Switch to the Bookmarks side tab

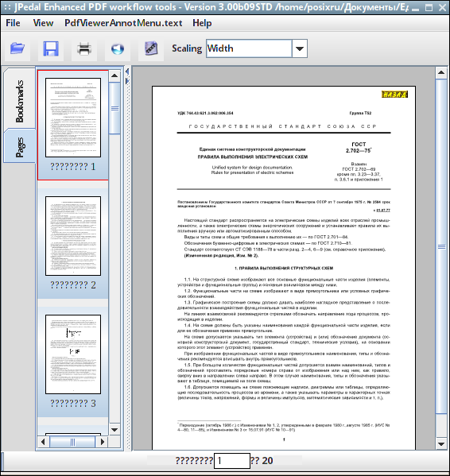pyautogui.click(x=19, y=101)
